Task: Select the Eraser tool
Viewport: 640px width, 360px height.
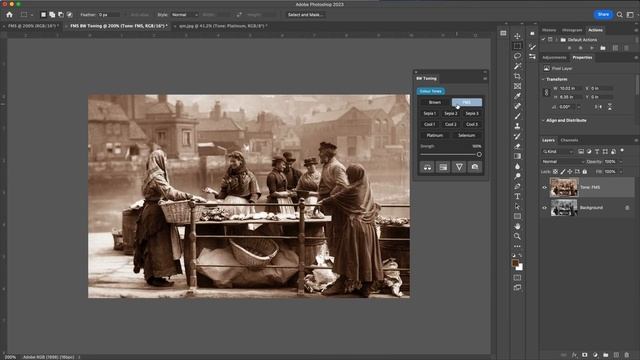Action: (517, 146)
